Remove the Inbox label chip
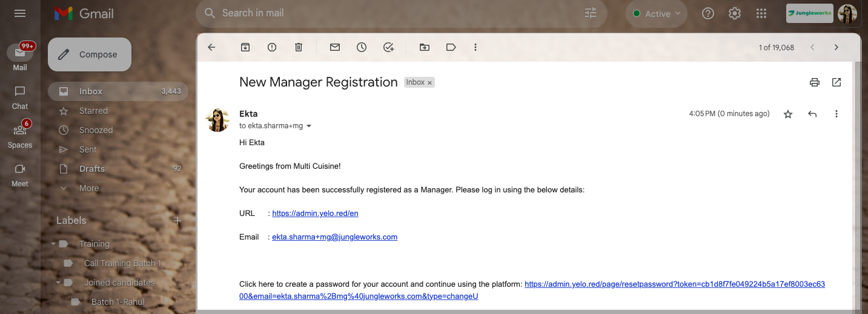 [430, 83]
